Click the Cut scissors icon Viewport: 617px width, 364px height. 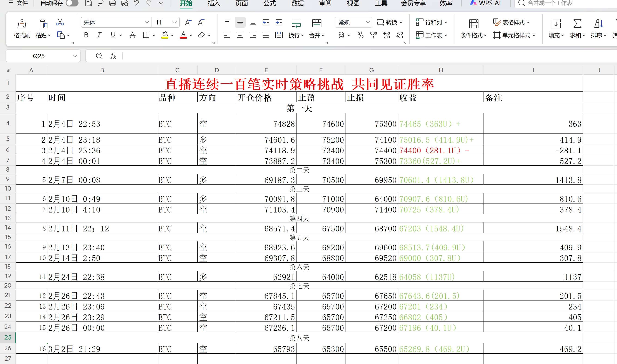click(x=60, y=23)
